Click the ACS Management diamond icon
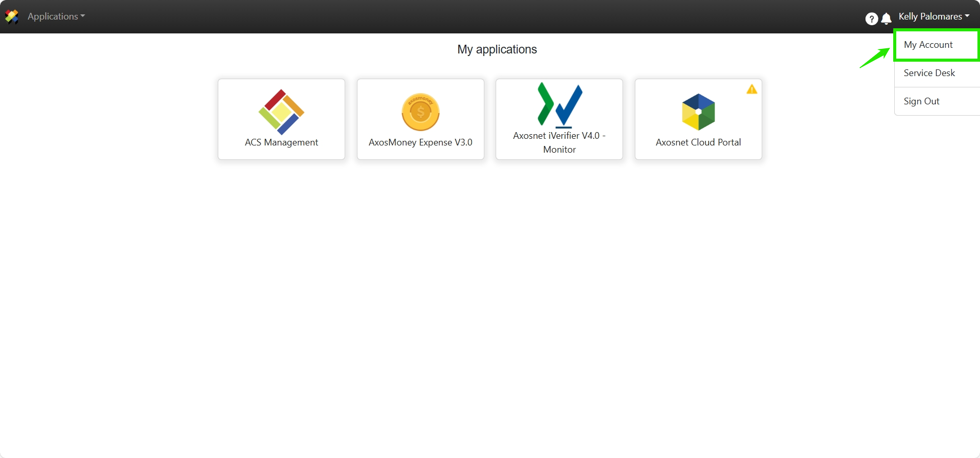The height and width of the screenshot is (458, 980). click(281, 112)
